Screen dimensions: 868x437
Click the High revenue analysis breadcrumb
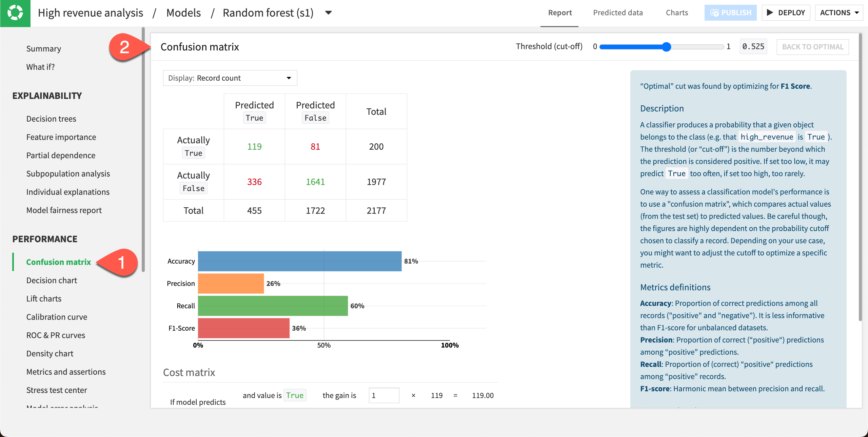(x=91, y=13)
